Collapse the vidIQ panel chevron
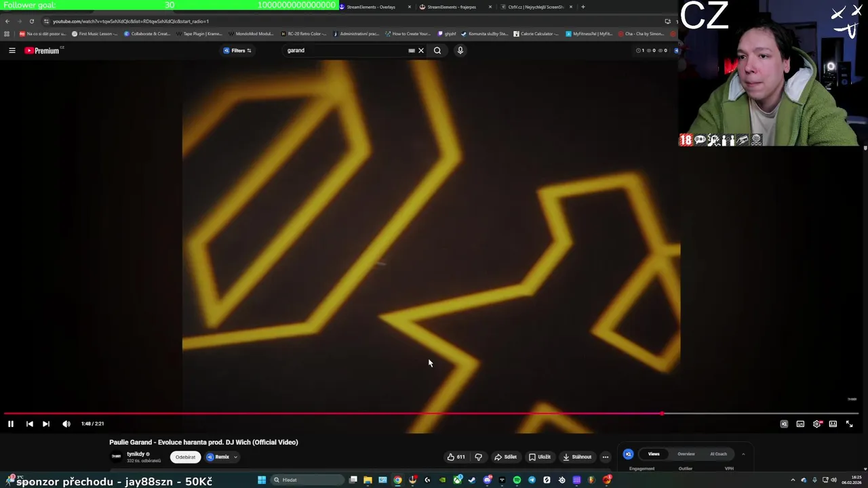This screenshot has height=488, width=868. [x=743, y=454]
